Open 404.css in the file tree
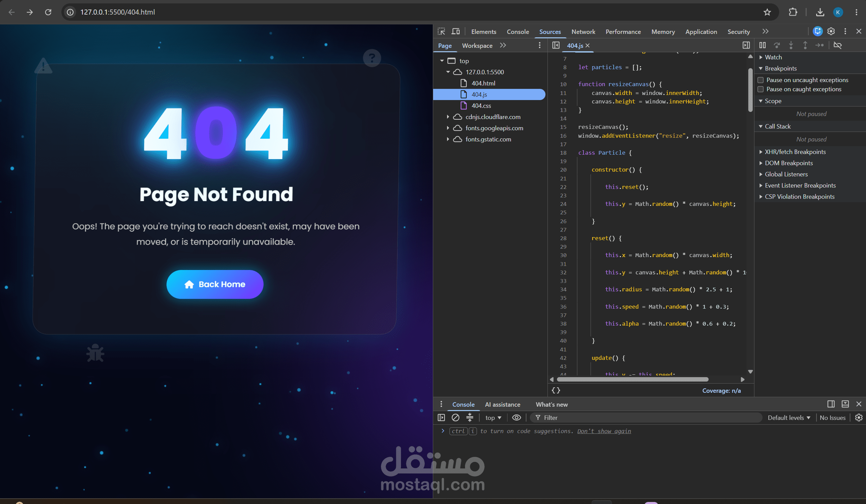This screenshot has width=866, height=504. pos(481,106)
